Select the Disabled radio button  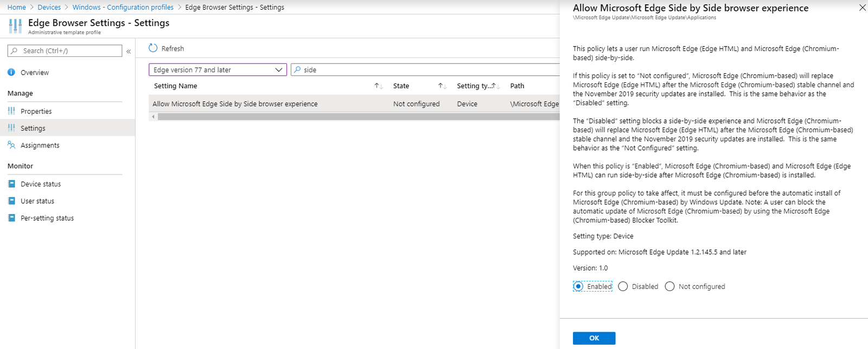tap(623, 286)
